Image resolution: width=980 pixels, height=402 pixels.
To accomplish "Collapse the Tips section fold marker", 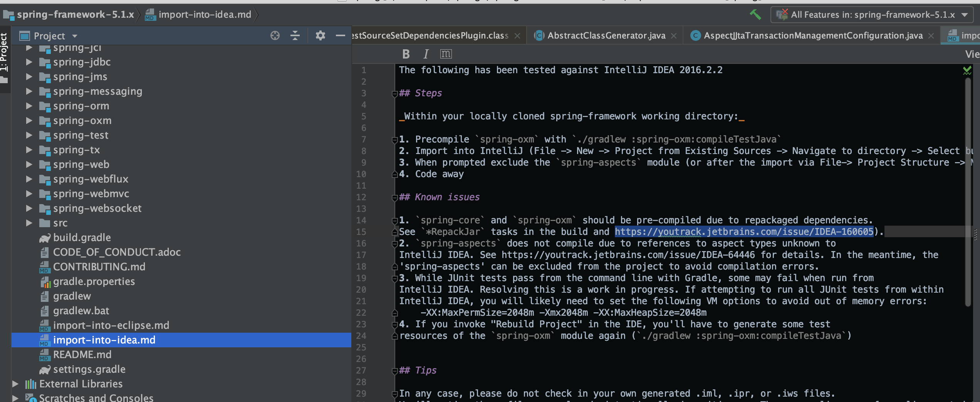I will (394, 371).
